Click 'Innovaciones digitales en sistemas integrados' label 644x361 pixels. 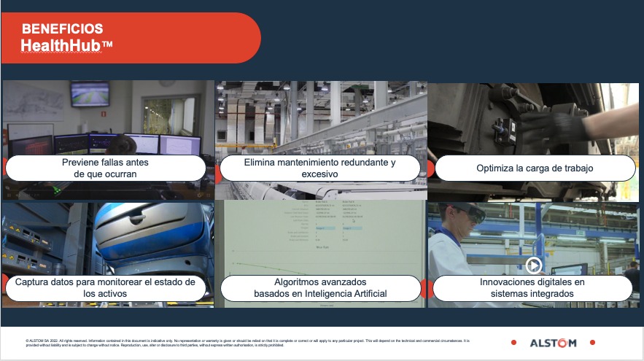click(x=532, y=288)
